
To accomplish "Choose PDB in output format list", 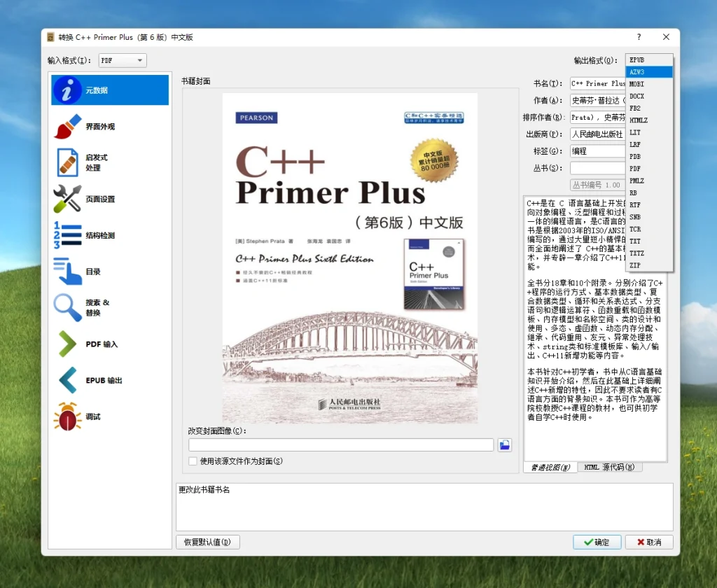I will [x=649, y=156].
